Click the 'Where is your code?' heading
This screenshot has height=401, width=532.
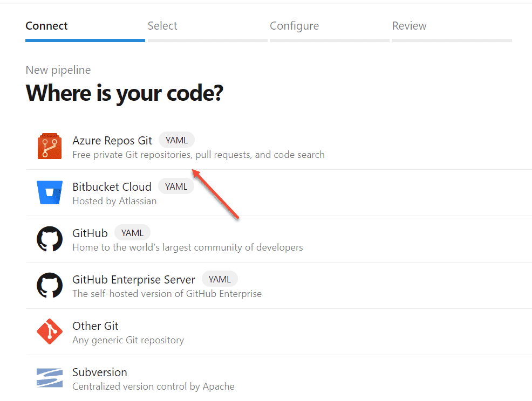[125, 93]
